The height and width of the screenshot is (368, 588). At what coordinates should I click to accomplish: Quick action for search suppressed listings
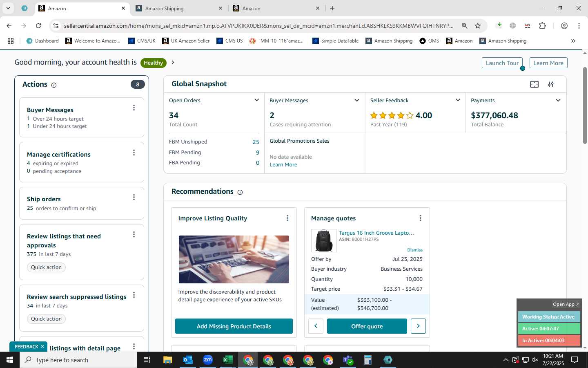point(47,319)
